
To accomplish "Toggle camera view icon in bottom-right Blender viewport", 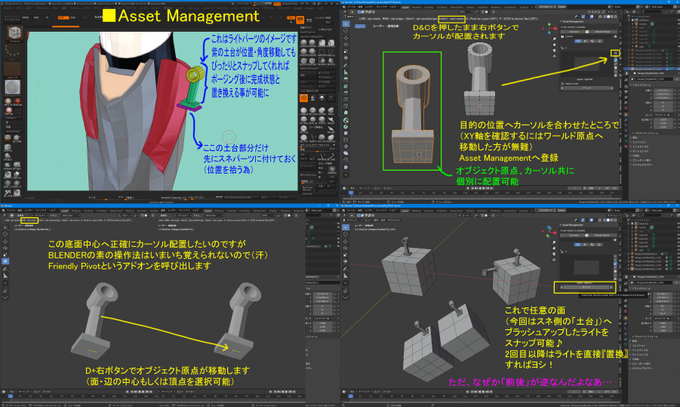I will (554, 254).
